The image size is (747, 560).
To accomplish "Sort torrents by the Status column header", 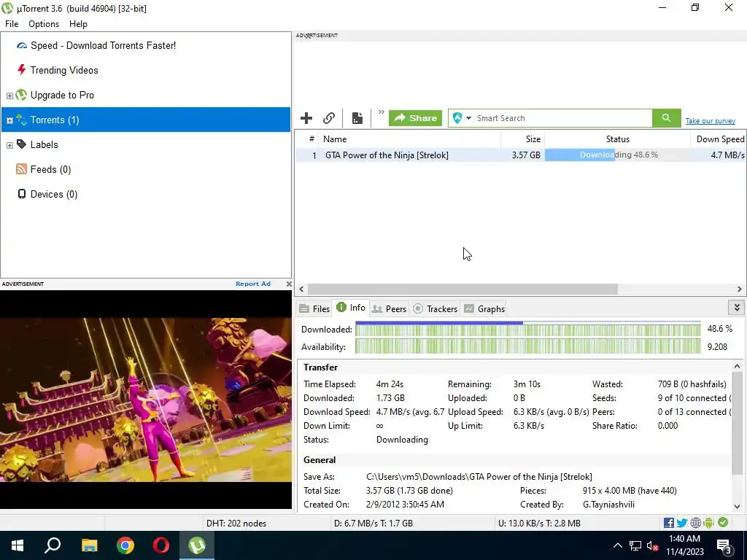I will (617, 139).
